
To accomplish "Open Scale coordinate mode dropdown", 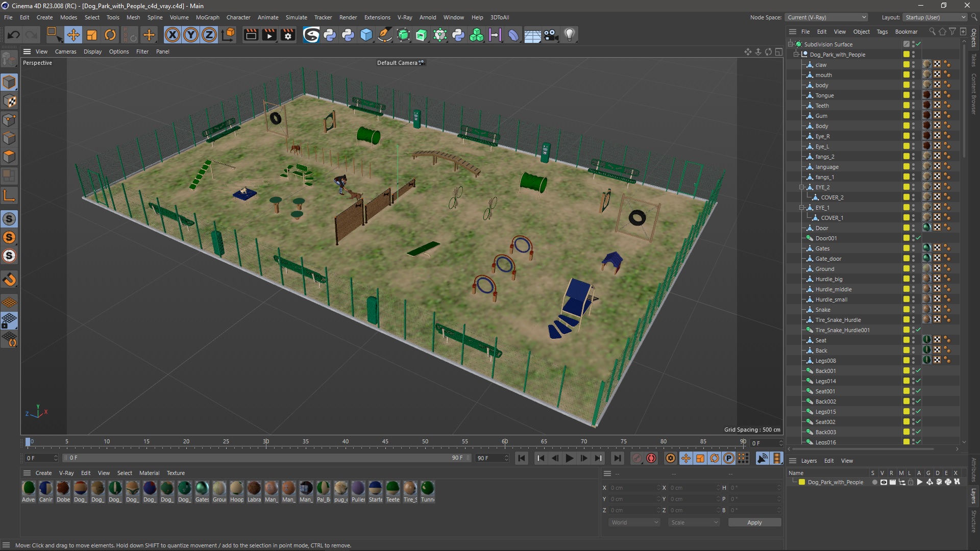I will (x=694, y=522).
